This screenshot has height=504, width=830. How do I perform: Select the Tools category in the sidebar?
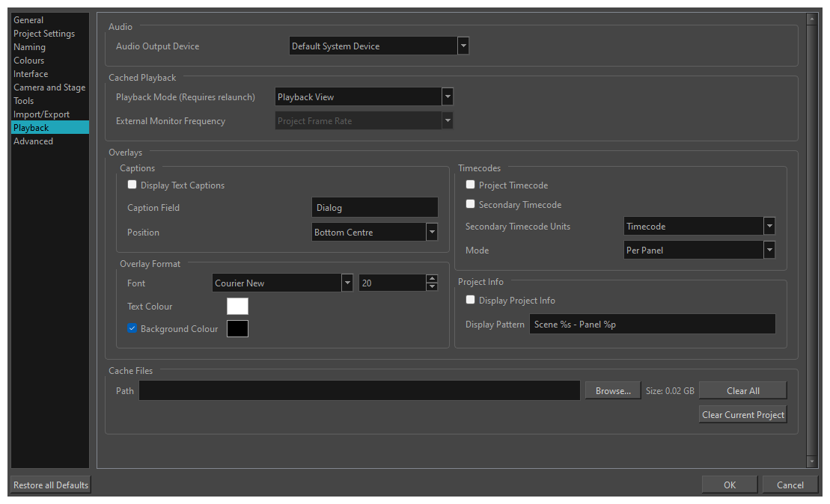[x=23, y=100]
